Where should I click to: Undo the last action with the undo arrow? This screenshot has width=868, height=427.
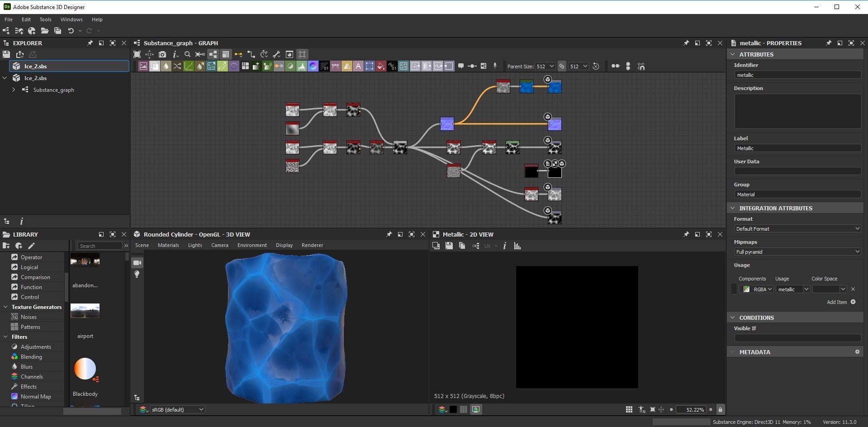[x=71, y=31]
